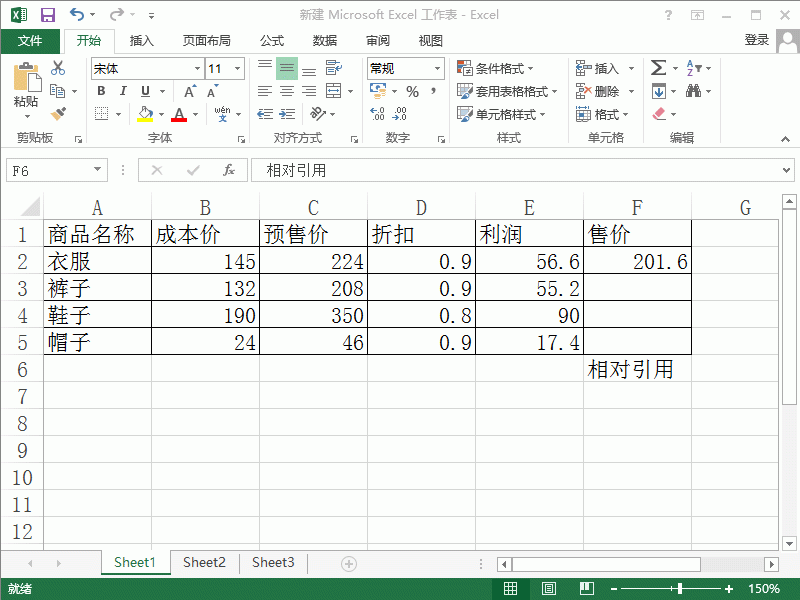
Task: Switch to the Sheet2 worksheet tab
Action: 204,562
